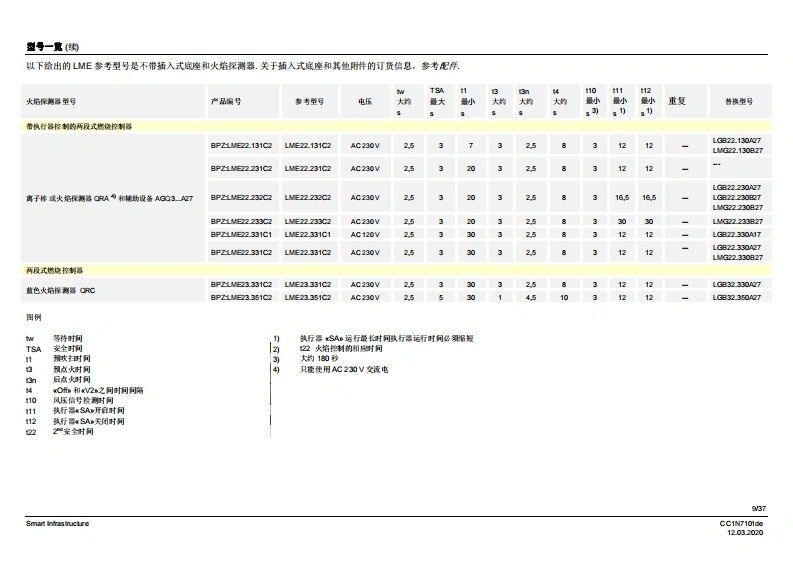Click the "重复" column header
The width and height of the screenshot is (793, 561).
point(676,101)
